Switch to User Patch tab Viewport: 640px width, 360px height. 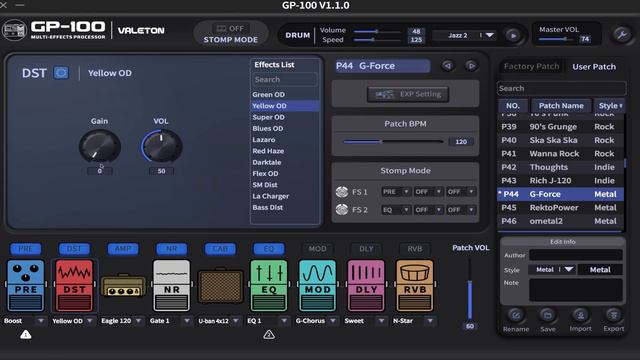(x=594, y=67)
